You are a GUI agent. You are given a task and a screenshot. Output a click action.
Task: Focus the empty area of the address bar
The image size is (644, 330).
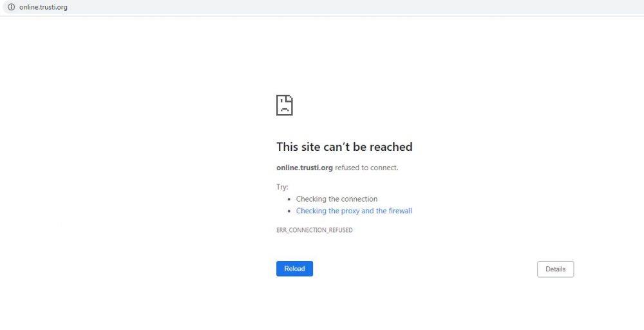coord(353,7)
